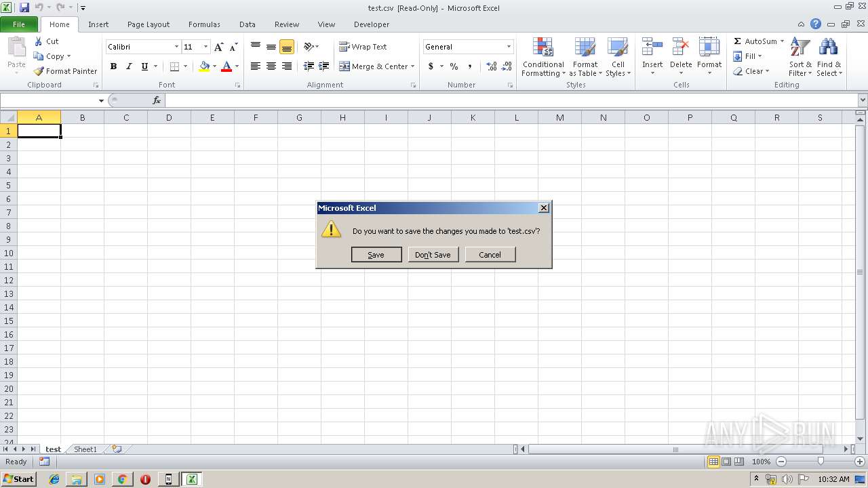The height and width of the screenshot is (488, 868).
Task: Click the Zoom Out minus button
Action: 781,462
